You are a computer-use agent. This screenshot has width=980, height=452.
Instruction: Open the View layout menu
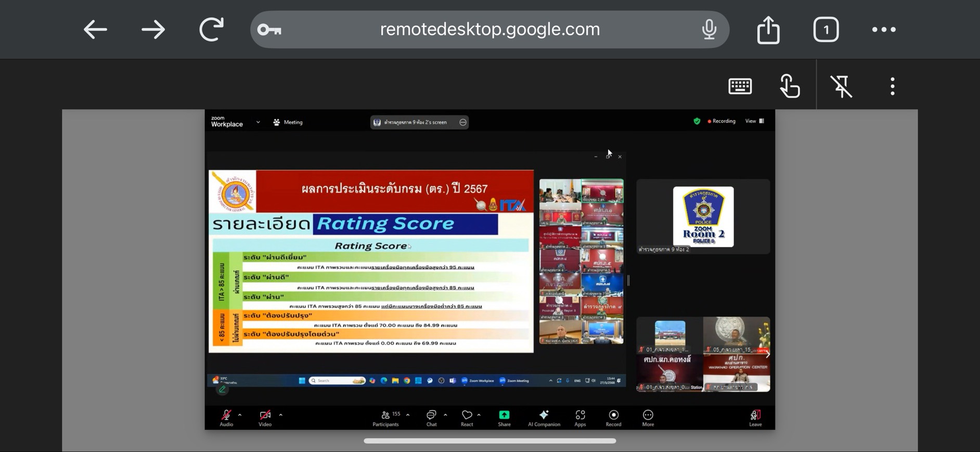click(x=754, y=121)
